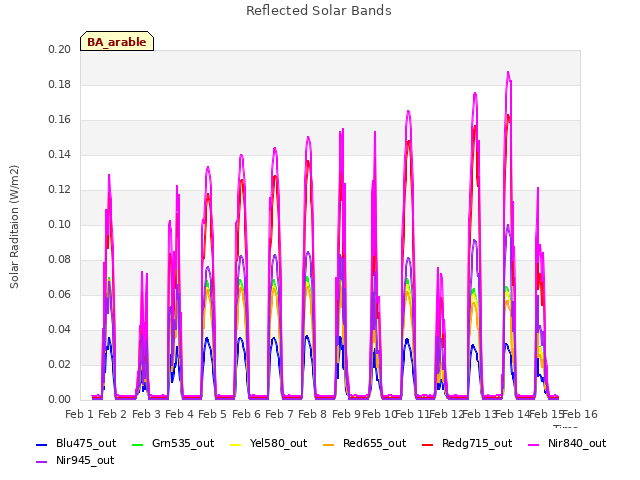Click the Feb 16 x-axis date label
Viewport: 640px width, 480px height.
pyautogui.click(x=580, y=414)
